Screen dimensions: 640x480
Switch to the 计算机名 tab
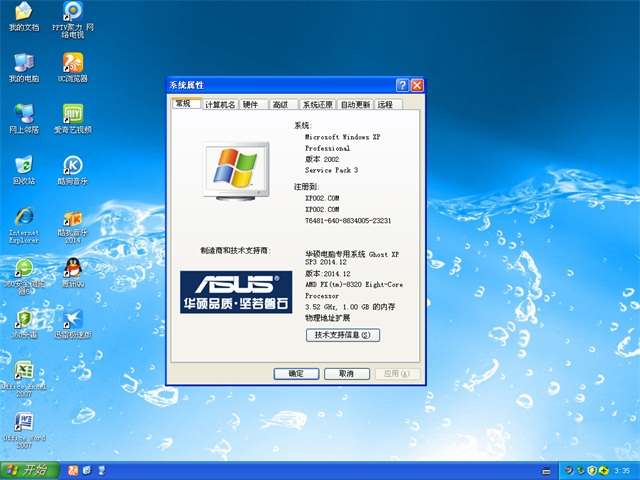[220, 104]
